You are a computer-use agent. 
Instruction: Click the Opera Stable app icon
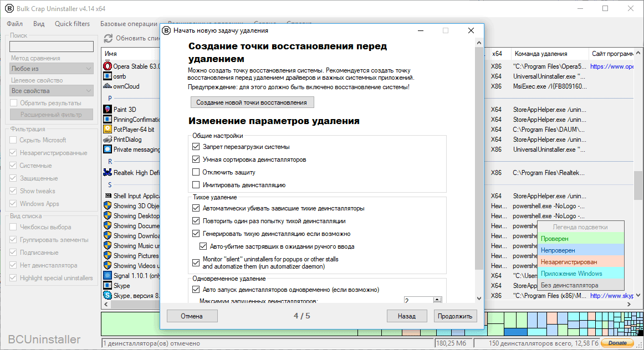pos(108,66)
